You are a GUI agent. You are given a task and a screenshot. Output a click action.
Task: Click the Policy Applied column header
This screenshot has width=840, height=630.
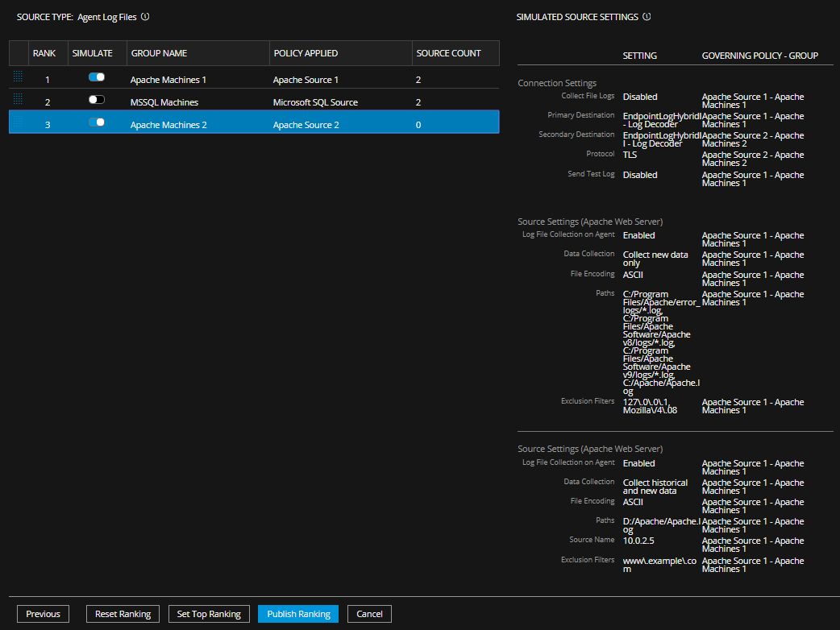point(306,53)
